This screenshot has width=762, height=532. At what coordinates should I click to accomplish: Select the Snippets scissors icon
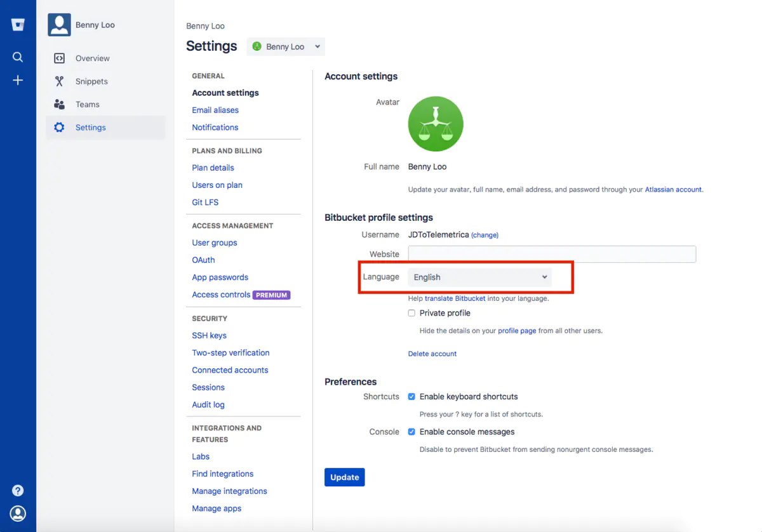click(x=59, y=81)
